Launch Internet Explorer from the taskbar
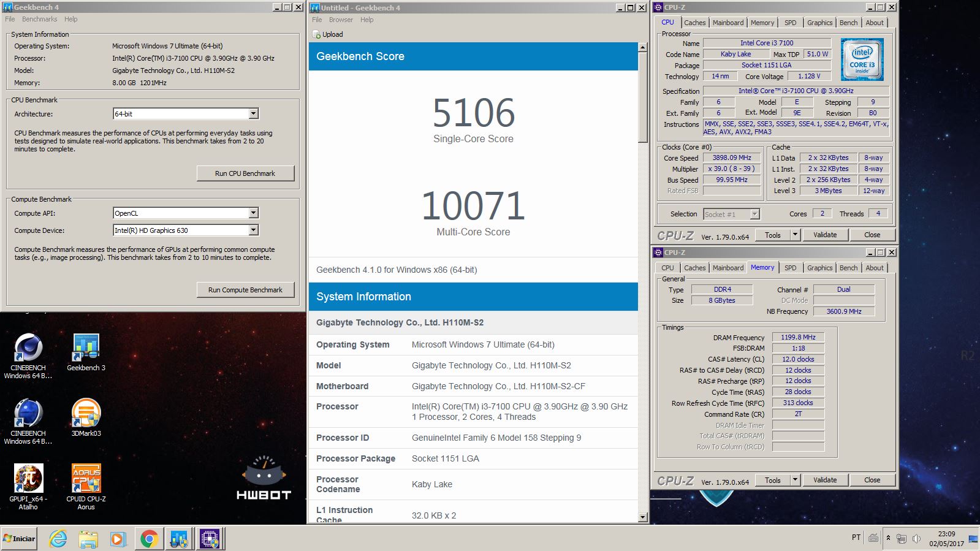Screen dimensions: 980x551 (x=58, y=539)
